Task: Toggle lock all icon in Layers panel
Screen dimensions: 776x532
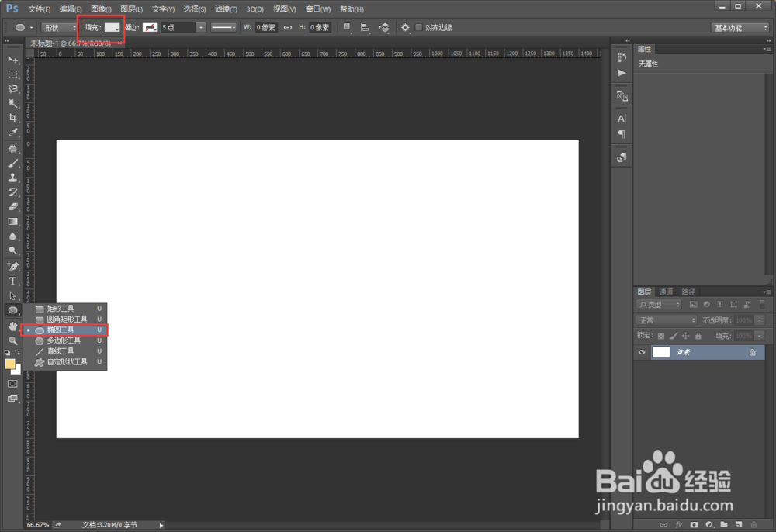Action: (698, 336)
